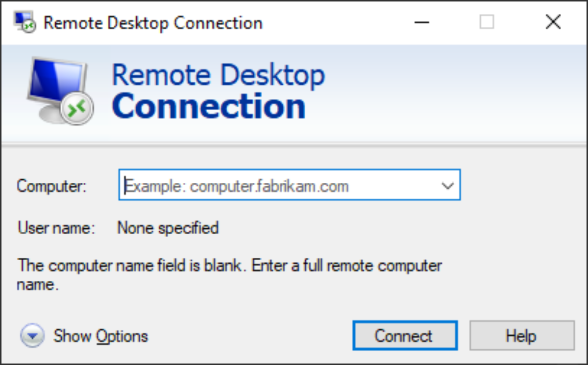Click the small Remote Desktop title bar icon
The image size is (588, 365).
point(24,22)
